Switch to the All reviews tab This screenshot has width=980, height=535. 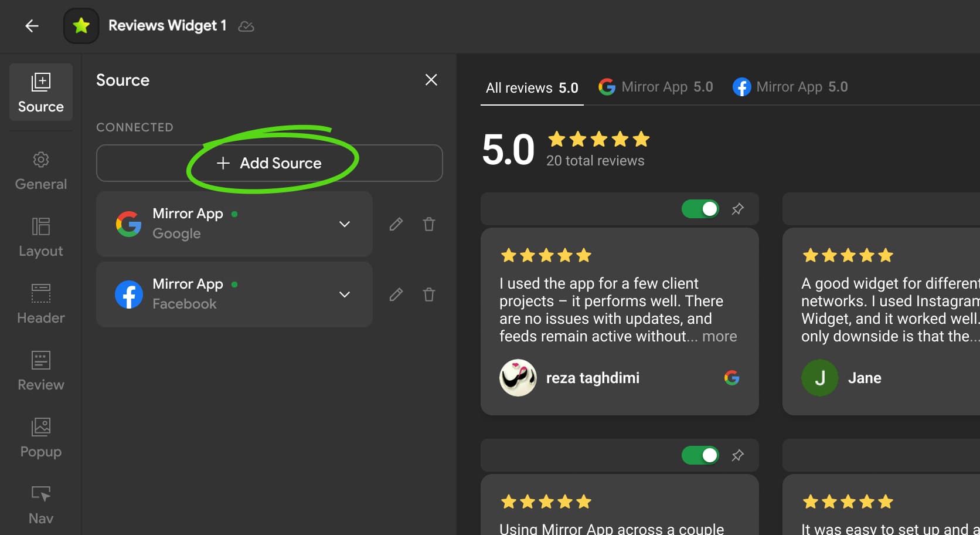tap(532, 88)
